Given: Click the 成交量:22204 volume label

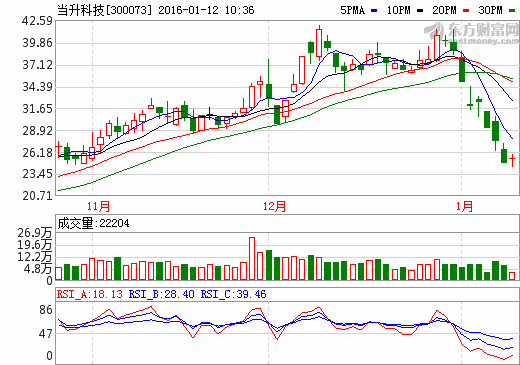Looking at the screenshot, I should [x=93, y=223].
